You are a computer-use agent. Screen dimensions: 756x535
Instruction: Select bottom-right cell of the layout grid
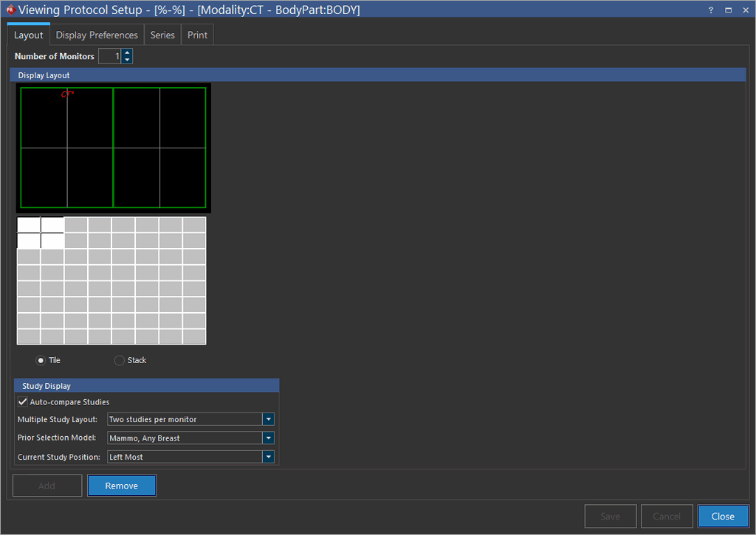194,336
